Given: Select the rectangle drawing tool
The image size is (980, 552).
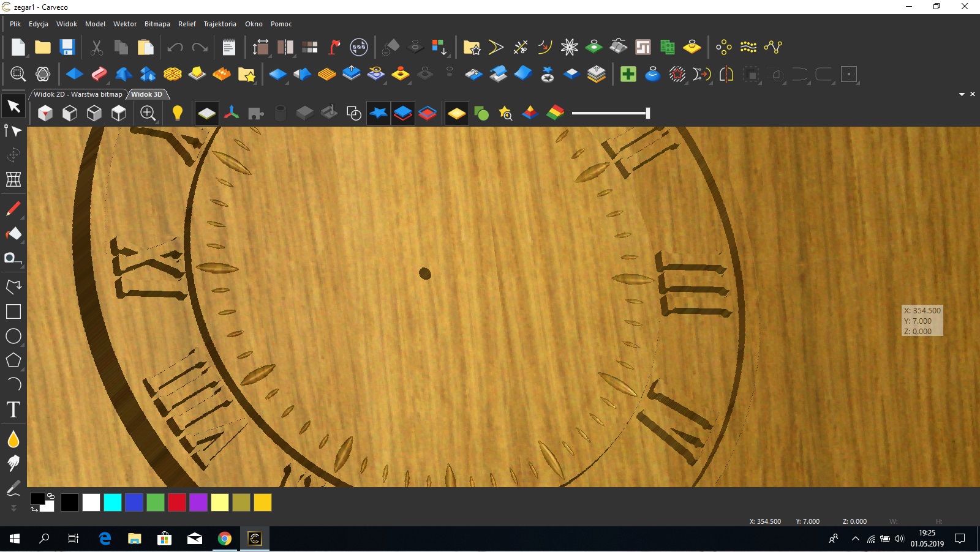Looking at the screenshot, I should click(13, 311).
